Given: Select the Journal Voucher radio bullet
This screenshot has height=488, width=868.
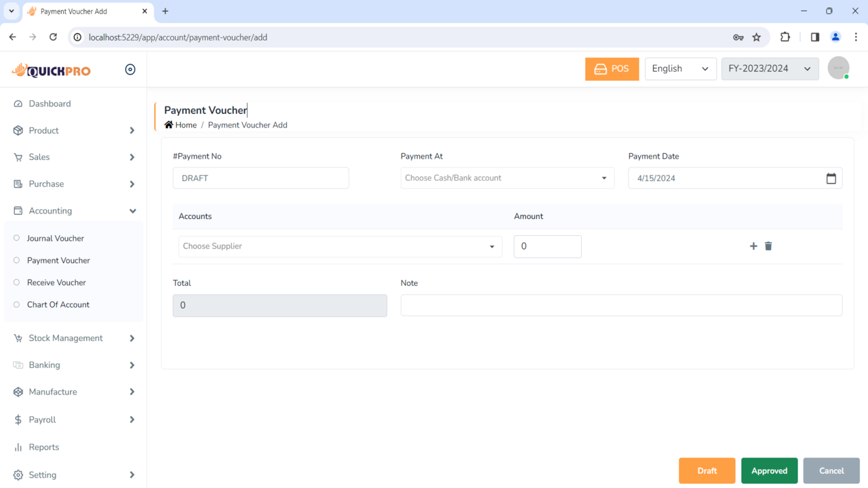Looking at the screenshot, I should pyautogui.click(x=16, y=238).
